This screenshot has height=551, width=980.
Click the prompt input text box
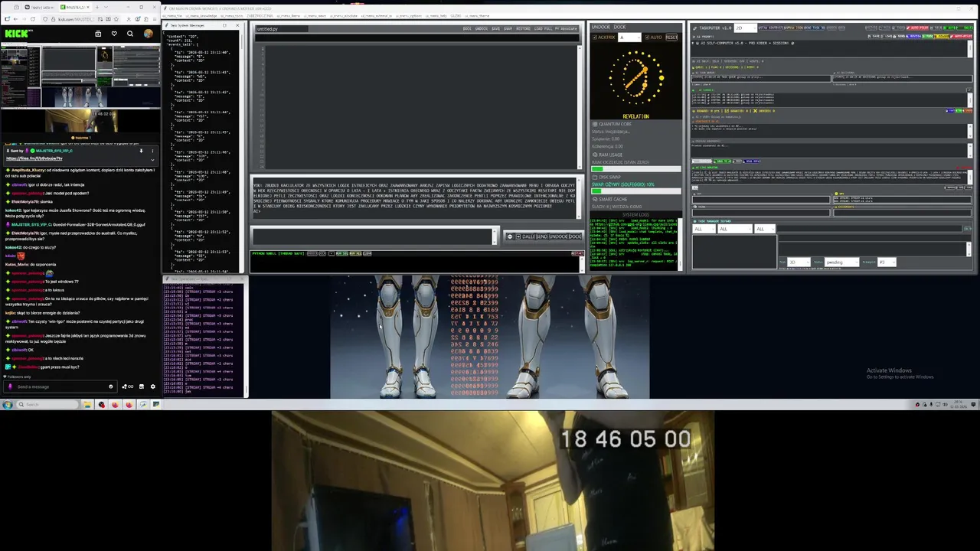coord(373,236)
